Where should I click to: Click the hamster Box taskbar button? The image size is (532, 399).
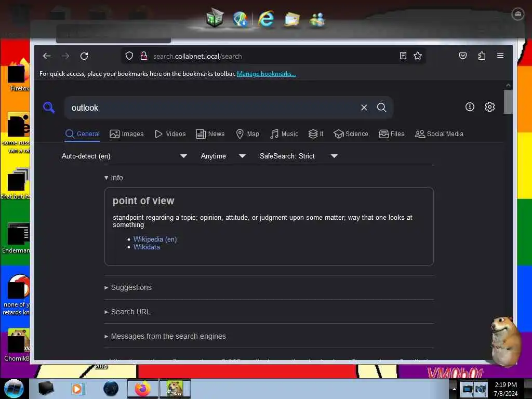click(175, 389)
